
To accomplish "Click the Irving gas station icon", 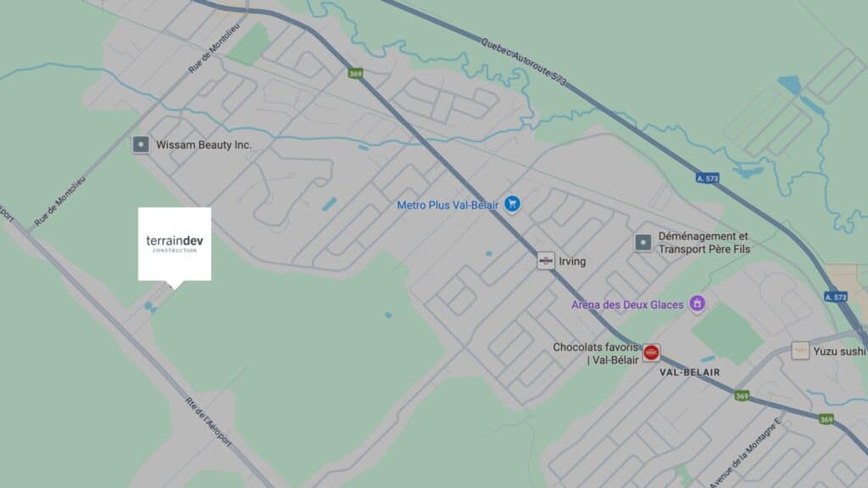I will click(546, 261).
